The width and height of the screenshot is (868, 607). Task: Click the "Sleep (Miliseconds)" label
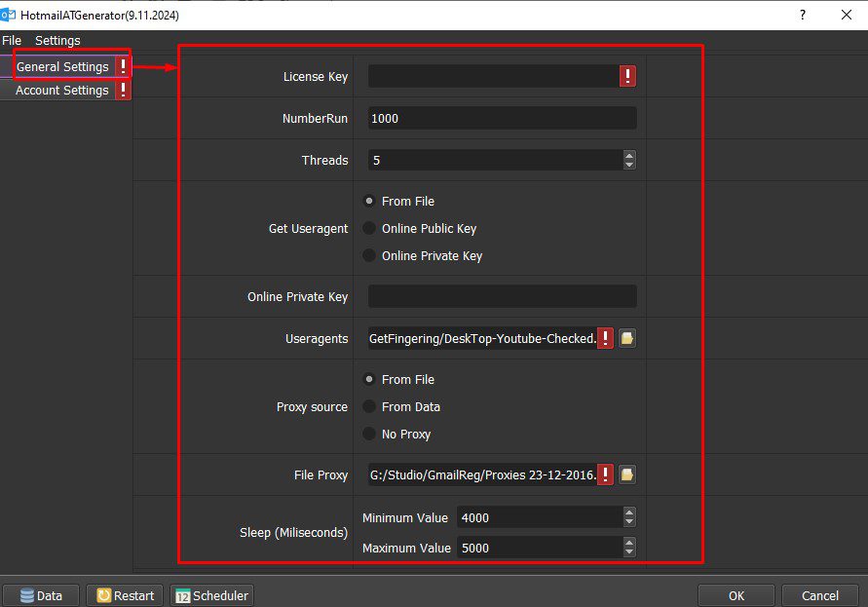click(x=294, y=533)
